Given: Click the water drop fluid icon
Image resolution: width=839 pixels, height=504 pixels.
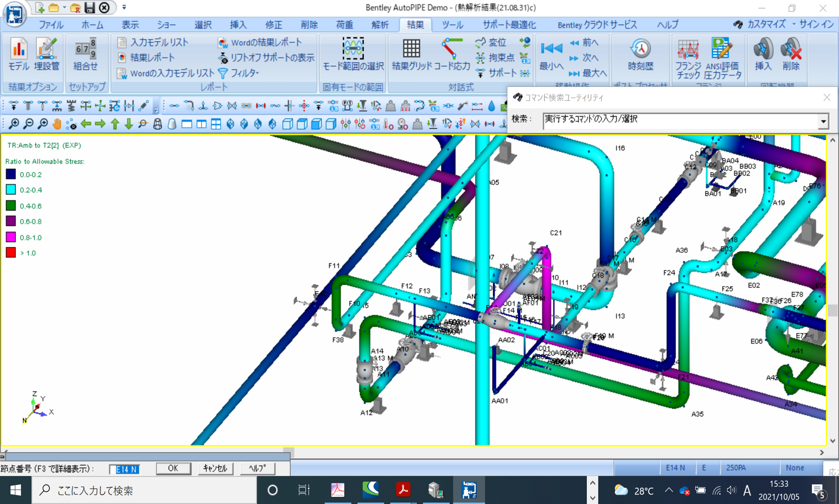Looking at the screenshot, I should 492,105.
